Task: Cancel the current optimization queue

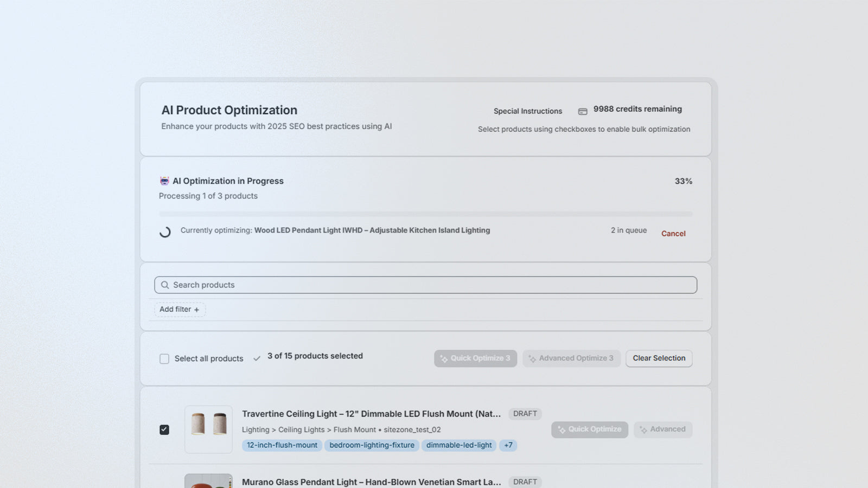Action: 673,233
